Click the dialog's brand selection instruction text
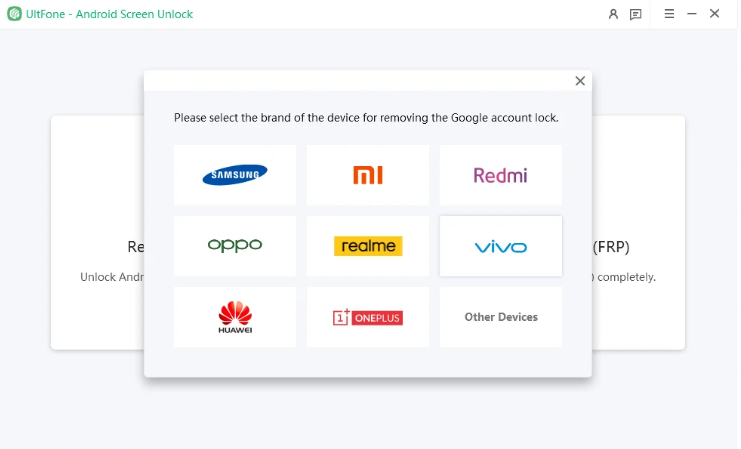This screenshot has width=741, height=449. [366, 117]
